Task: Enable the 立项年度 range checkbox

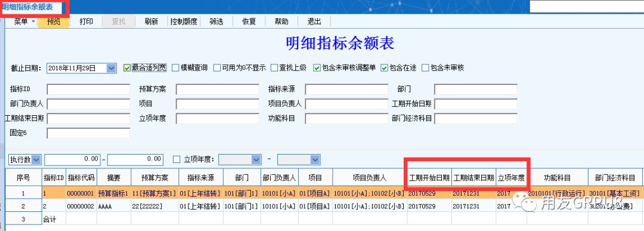Action: click(x=177, y=159)
